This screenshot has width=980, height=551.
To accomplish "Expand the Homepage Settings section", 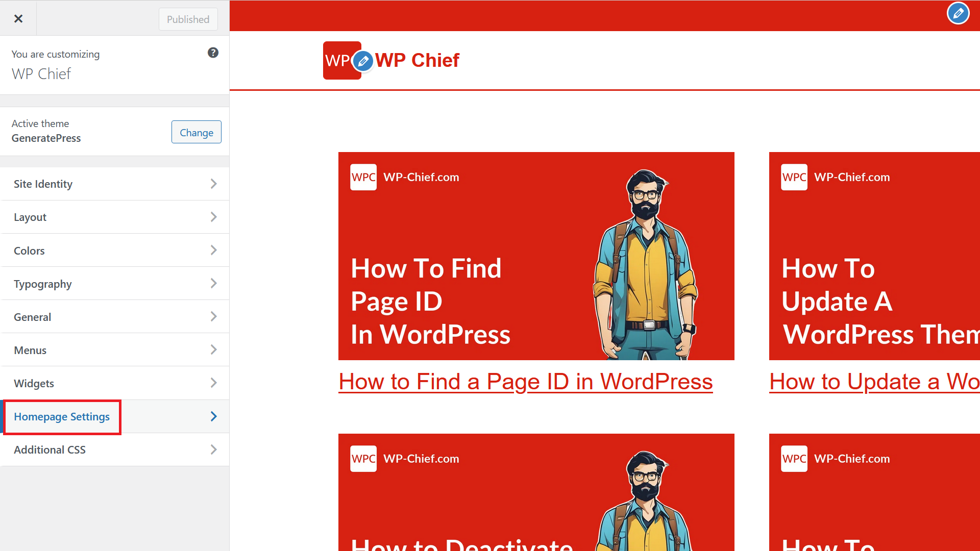I will click(x=115, y=416).
